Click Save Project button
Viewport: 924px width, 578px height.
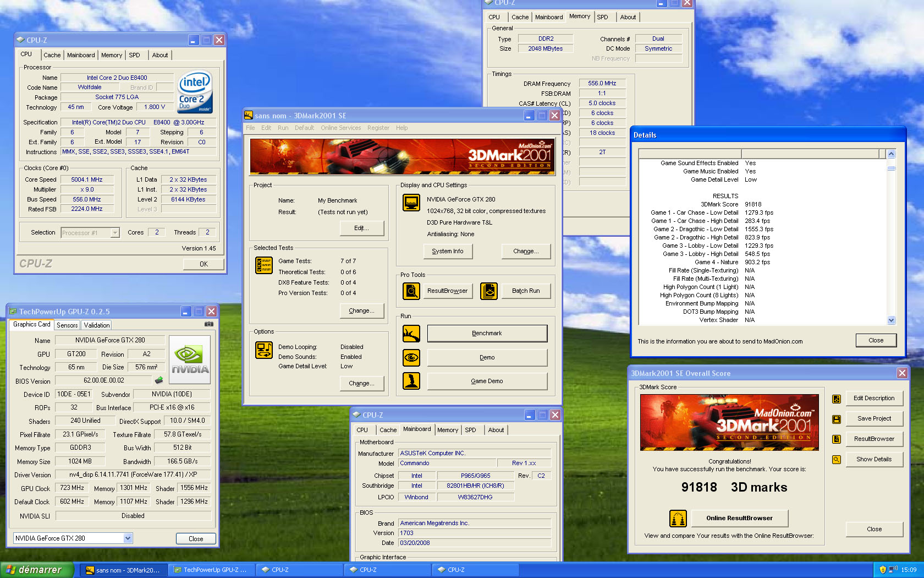874,419
